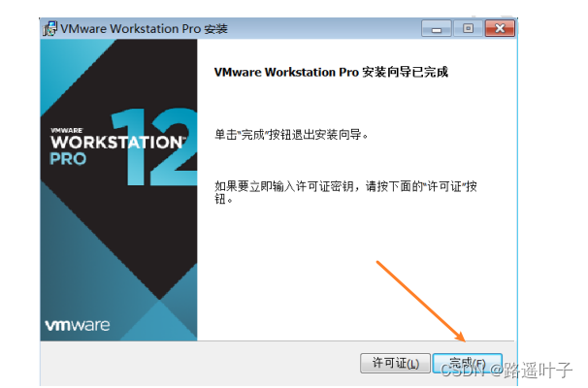
Task: Click the installer icon in the title bar
Action: click(49, 28)
